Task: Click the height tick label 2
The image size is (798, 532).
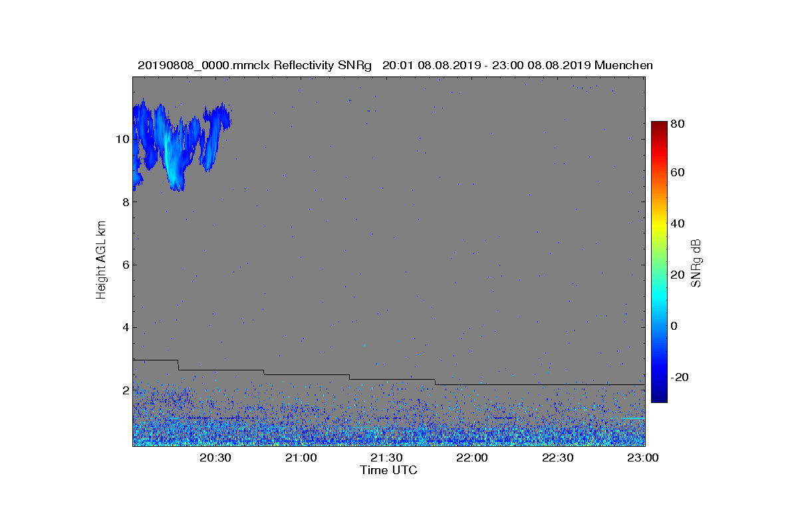Action: coord(125,390)
